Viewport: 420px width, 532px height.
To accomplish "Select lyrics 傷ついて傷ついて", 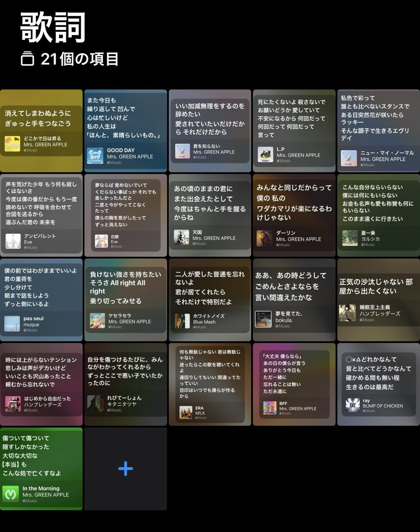I will pyautogui.click(x=32, y=455).
